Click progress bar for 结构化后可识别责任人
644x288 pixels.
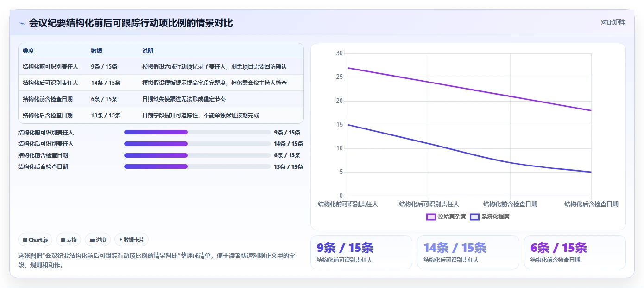(x=197, y=144)
